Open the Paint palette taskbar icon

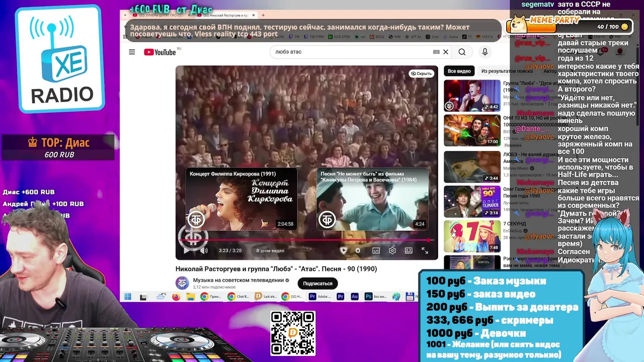(396, 297)
